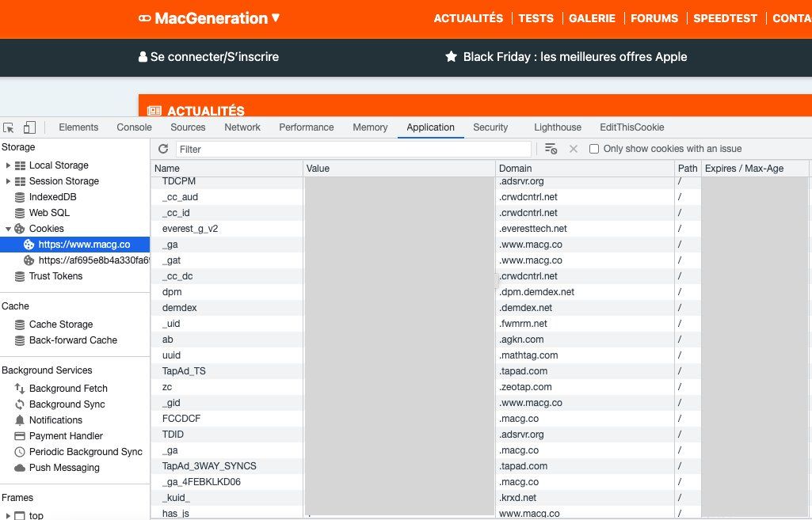Open the Background Fetch arrows icon
This screenshot has height=520, width=812.
coord(20,389)
